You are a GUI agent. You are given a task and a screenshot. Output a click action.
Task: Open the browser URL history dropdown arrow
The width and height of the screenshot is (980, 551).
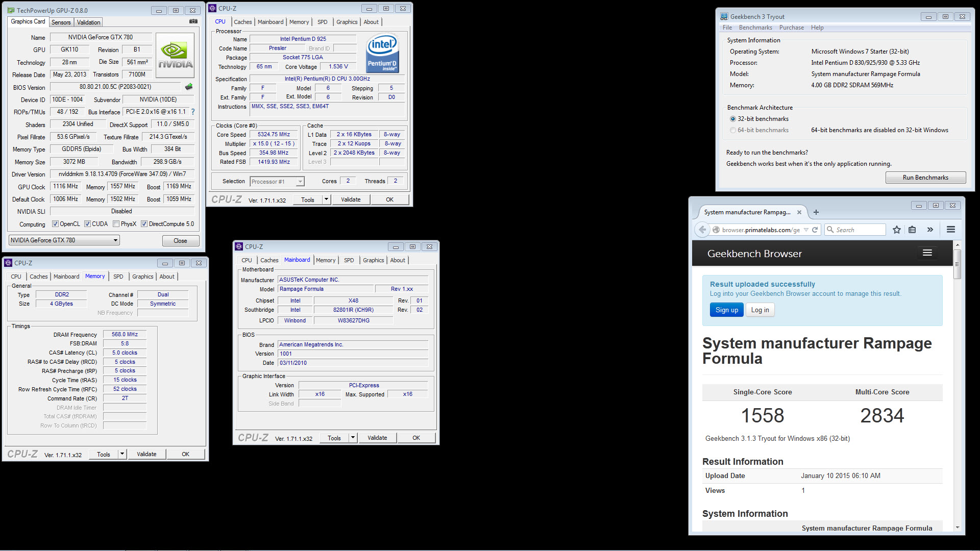click(806, 230)
